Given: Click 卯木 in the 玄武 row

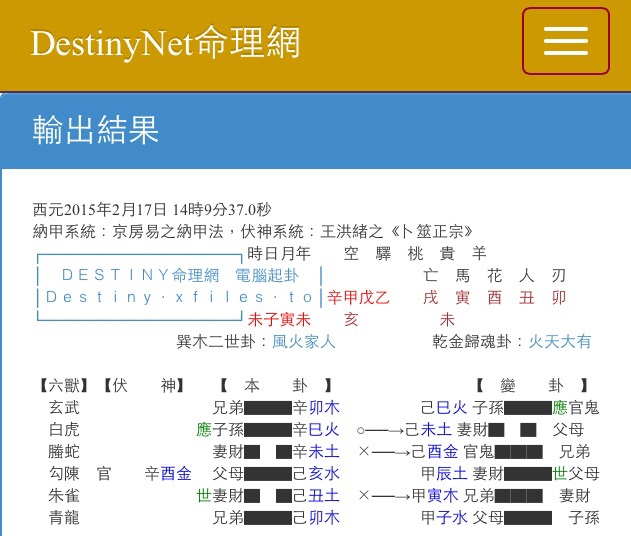Looking at the screenshot, I should point(324,407).
